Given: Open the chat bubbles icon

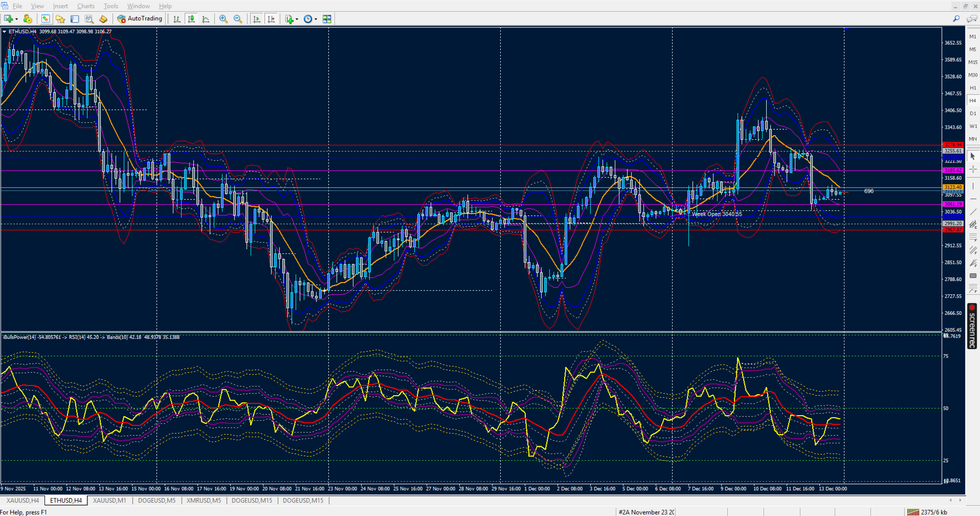Looking at the screenshot, I should pos(972,19).
